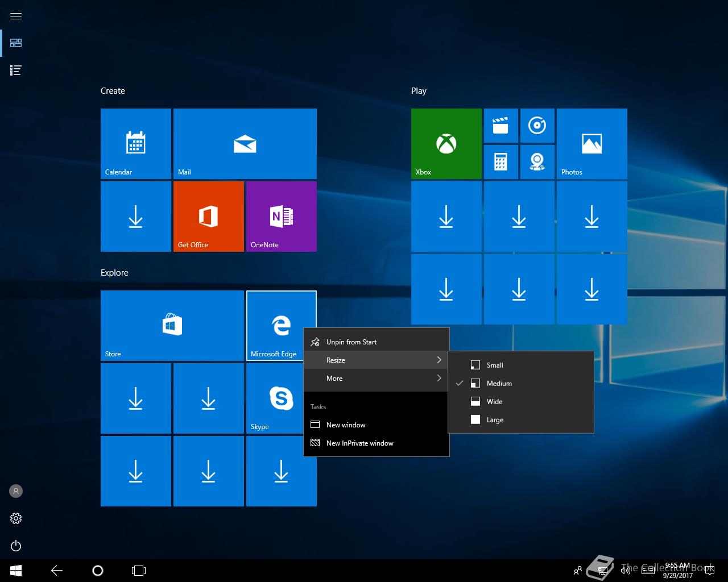This screenshot has width=728, height=582.
Task: Click the Create group header
Action: (113, 91)
